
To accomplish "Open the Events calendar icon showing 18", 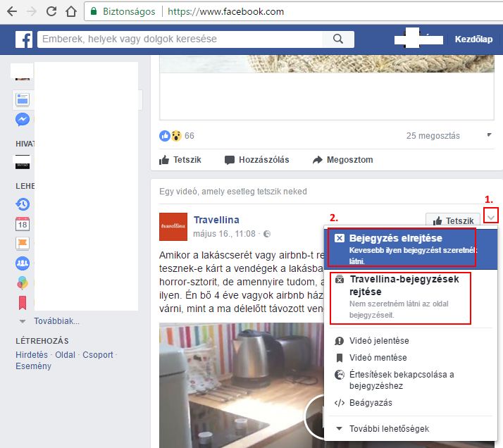I will click(x=23, y=224).
